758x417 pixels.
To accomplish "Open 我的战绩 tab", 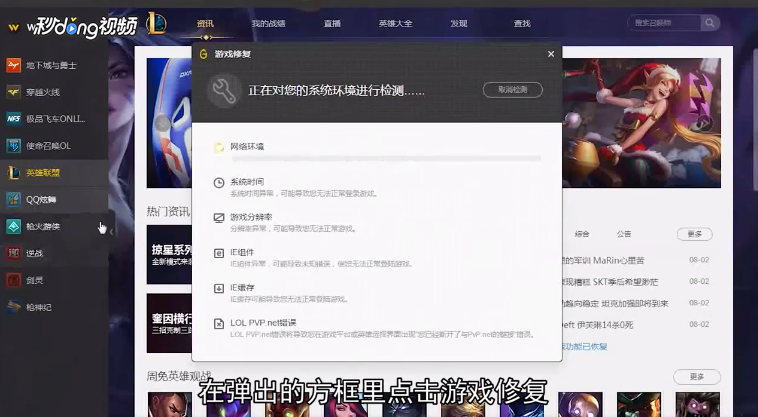I will pos(268,23).
